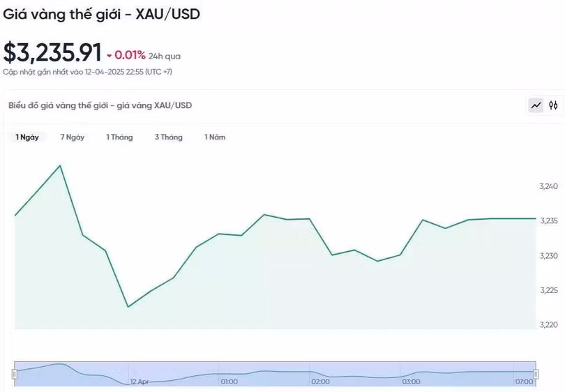
Task: Click the chart's lowest dip point
Action: coord(128,306)
